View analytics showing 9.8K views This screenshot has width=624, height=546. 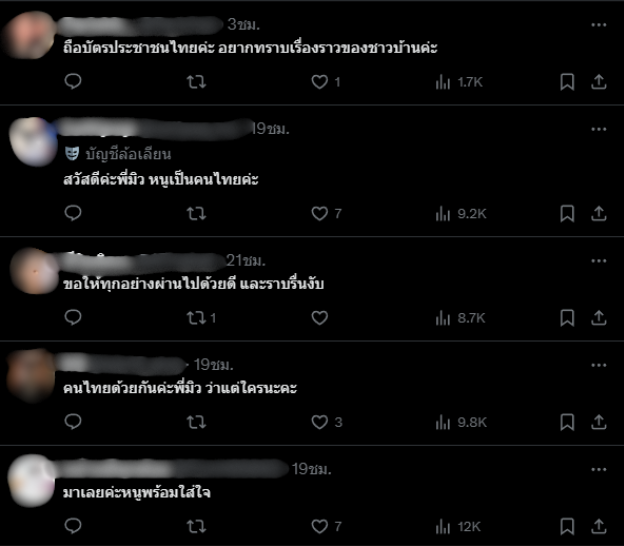click(x=461, y=422)
